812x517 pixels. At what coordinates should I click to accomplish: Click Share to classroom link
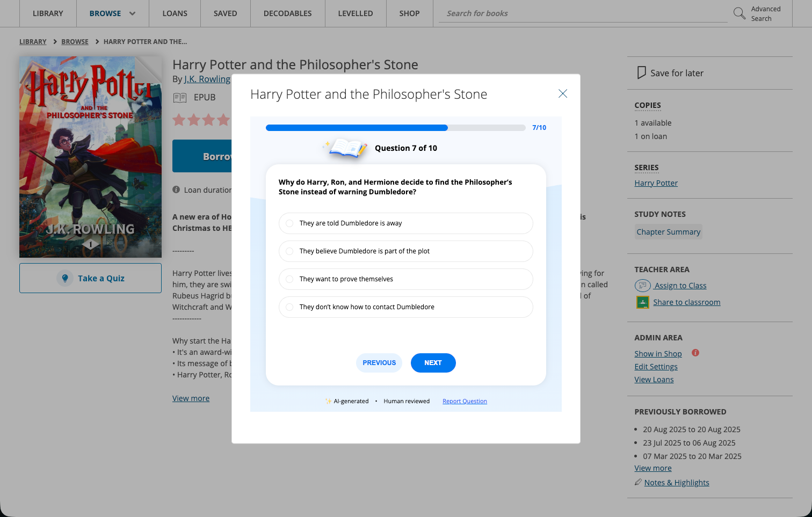tap(687, 302)
